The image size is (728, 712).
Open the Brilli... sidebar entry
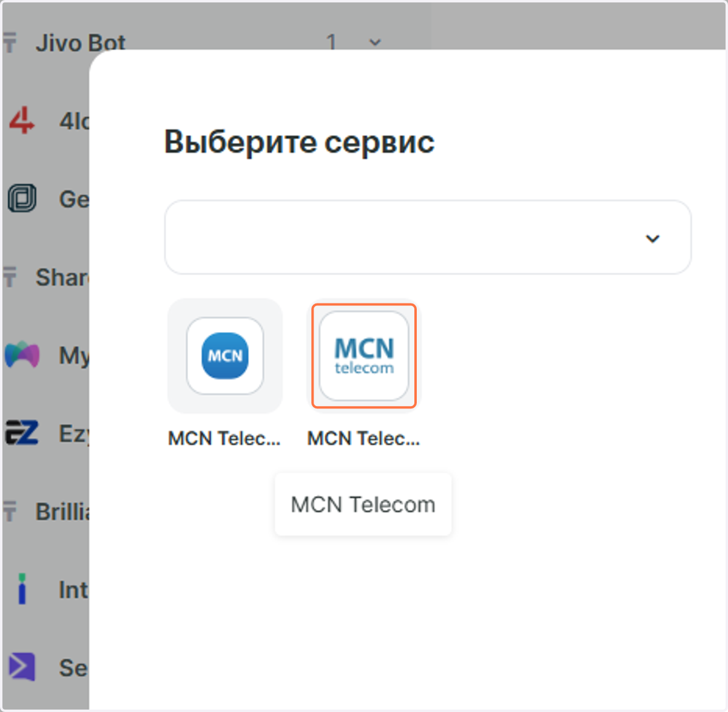62,512
